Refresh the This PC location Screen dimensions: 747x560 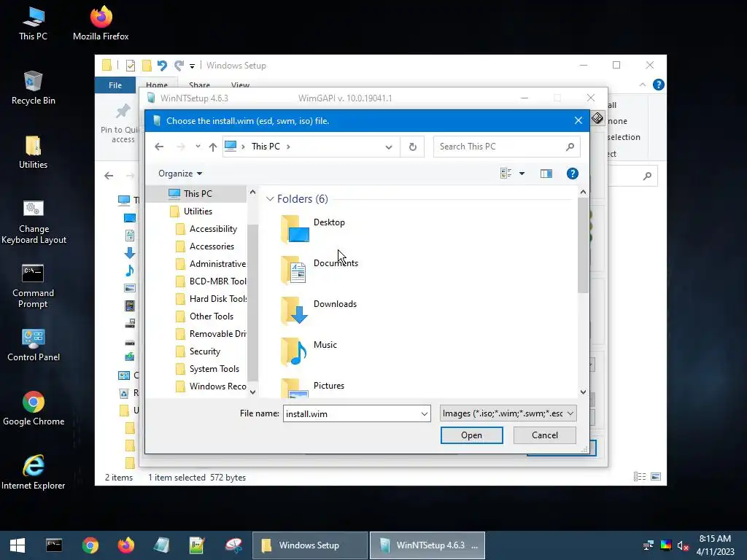[x=413, y=147]
